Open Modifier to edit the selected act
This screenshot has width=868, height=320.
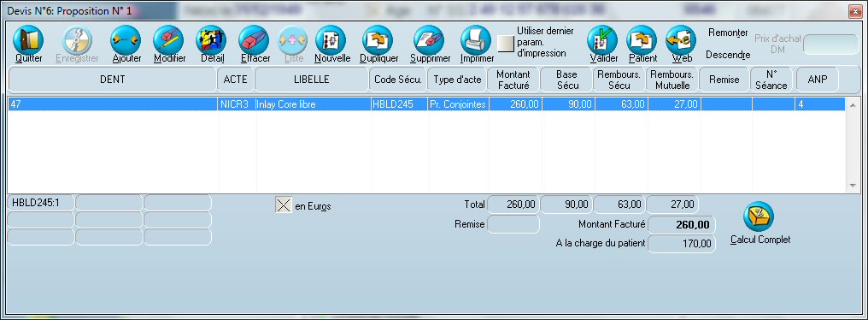click(168, 40)
